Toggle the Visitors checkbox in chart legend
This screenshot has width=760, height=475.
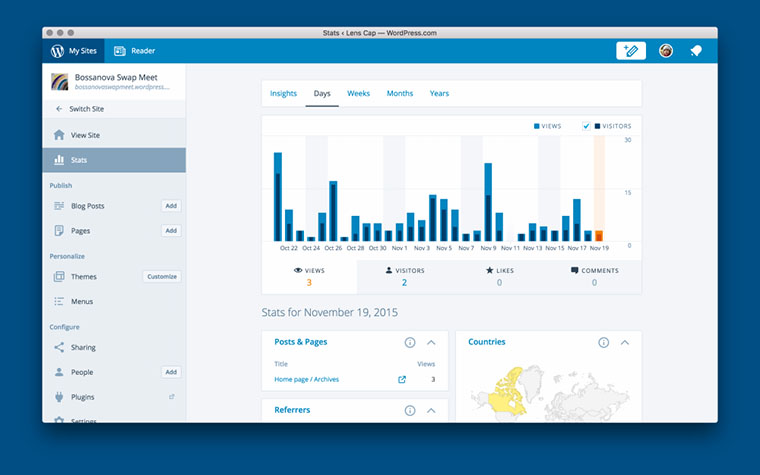(x=587, y=127)
